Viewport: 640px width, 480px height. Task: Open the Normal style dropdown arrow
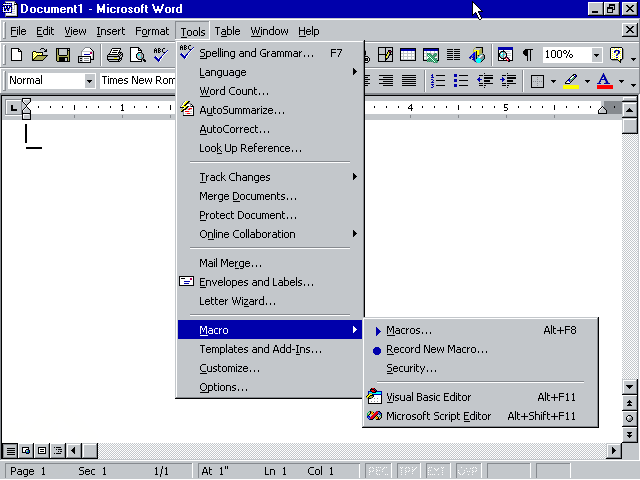pyautogui.click(x=89, y=80)
